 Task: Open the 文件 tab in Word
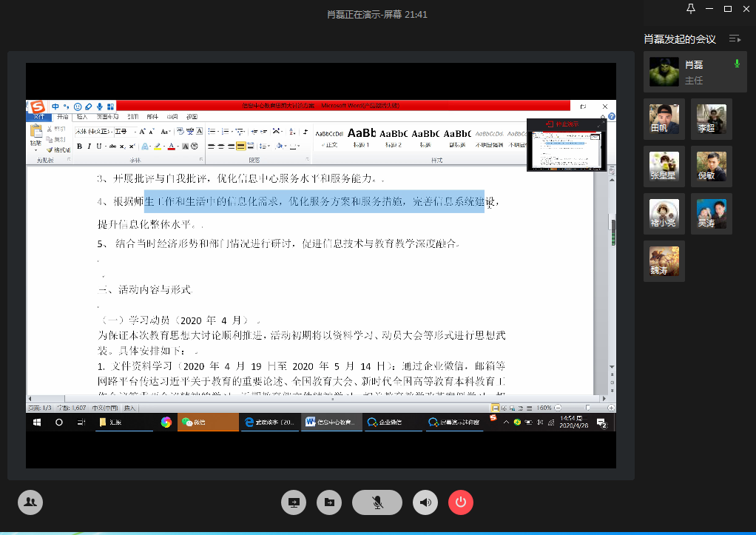(x=39, y=117)
